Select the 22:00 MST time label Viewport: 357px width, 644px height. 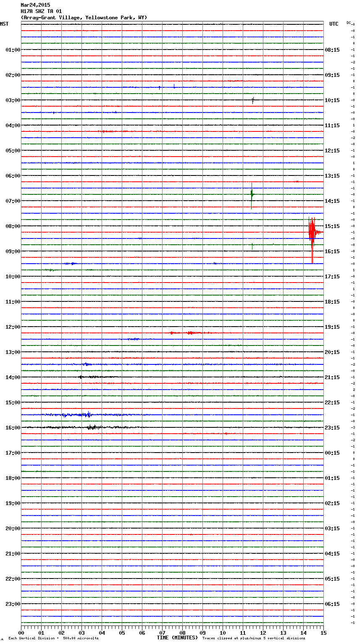pyautogui.click(x=13, y=579)
